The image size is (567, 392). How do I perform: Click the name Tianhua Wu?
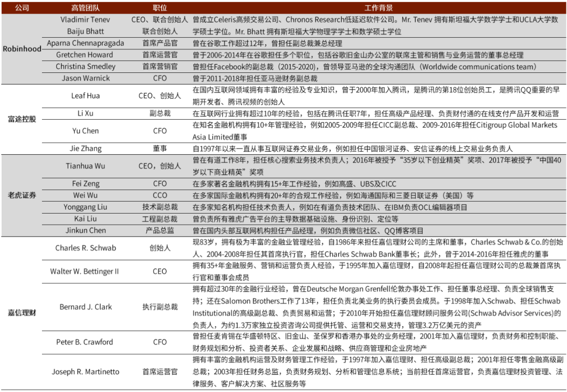click(86, 166)
